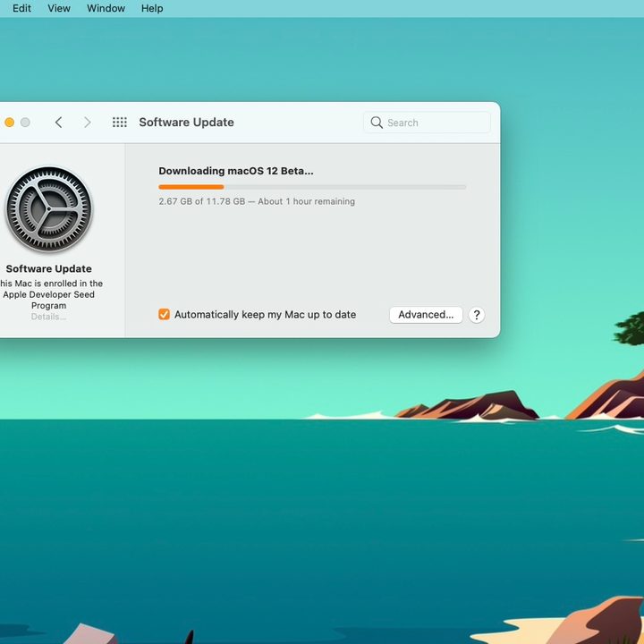Click the orange download progress bar
This screenshot has height=644, width=644.
[x=312, y=187]
